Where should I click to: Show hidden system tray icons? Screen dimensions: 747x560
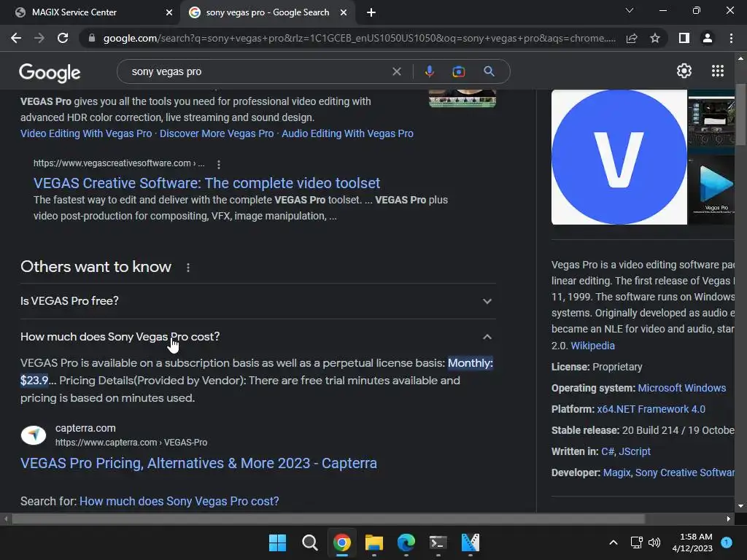click(614, 542)
